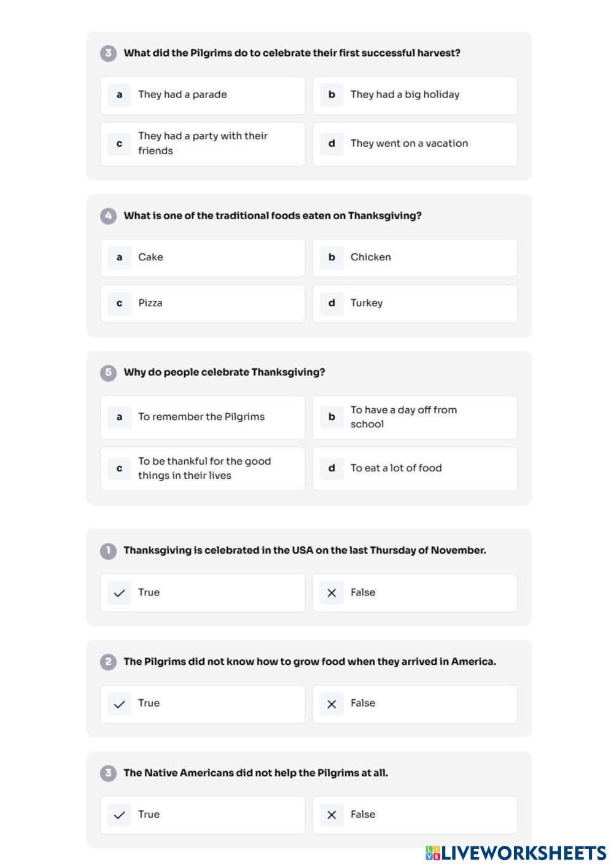Click the letter a badge beside Cake

[119, 258]
